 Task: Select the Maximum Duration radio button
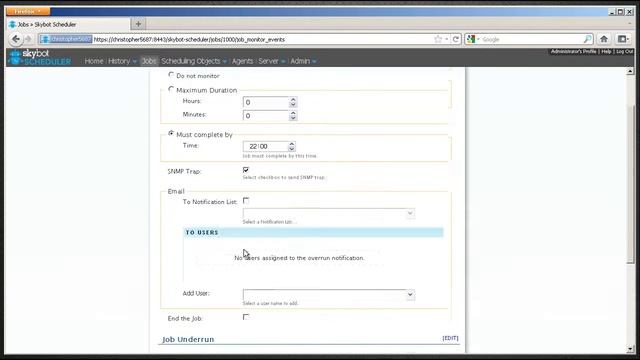coord(171,89)
